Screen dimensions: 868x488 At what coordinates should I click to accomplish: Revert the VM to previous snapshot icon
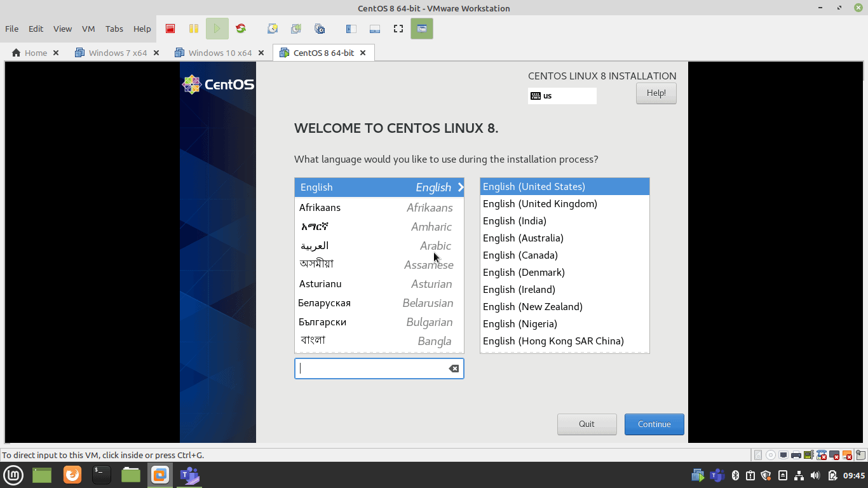296,29
